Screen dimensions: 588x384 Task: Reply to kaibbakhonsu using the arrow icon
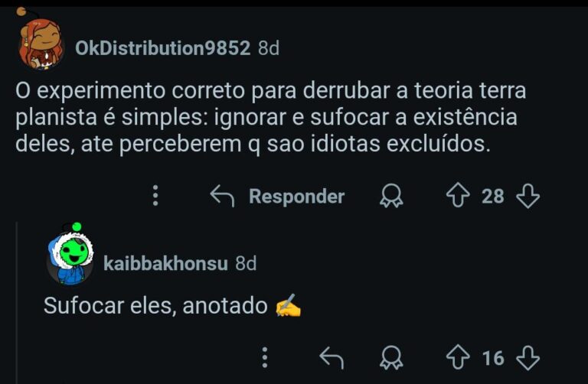pyautogui.click(x=331, y=357)
